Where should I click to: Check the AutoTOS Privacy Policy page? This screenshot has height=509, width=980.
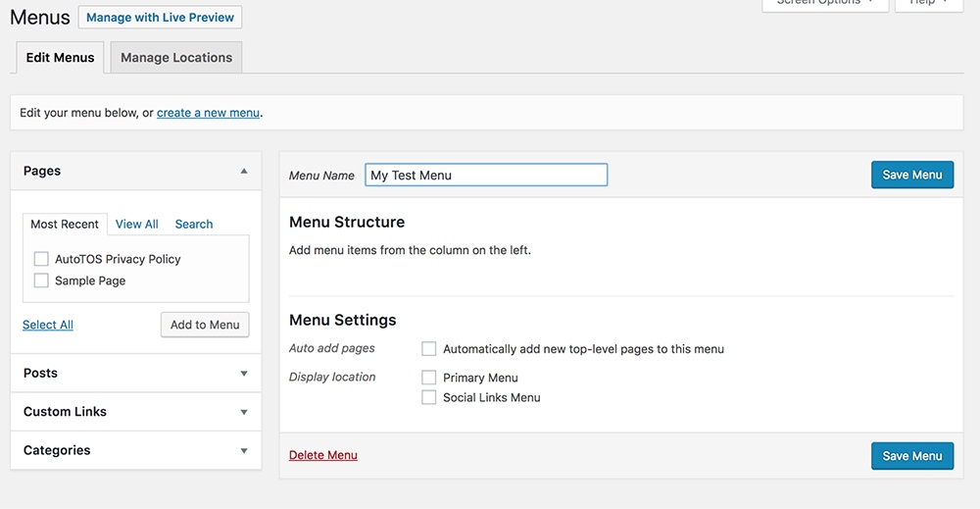(x=41, y=259)
